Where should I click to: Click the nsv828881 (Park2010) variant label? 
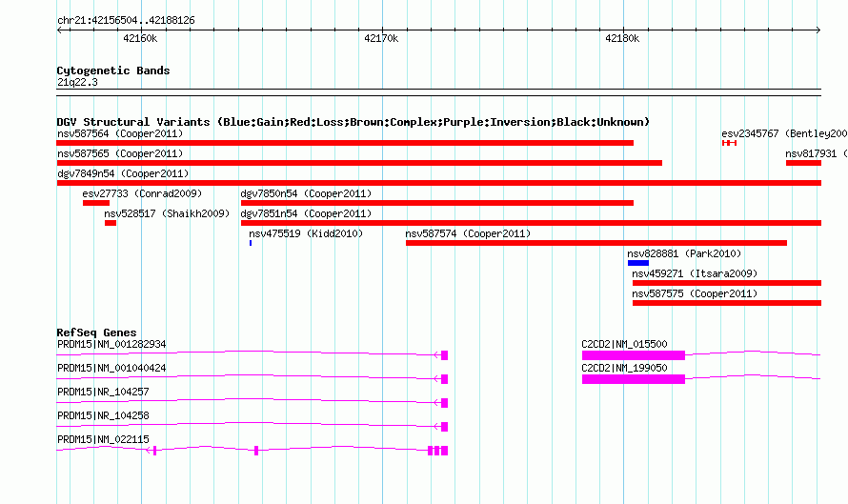[x=684, y=253]
